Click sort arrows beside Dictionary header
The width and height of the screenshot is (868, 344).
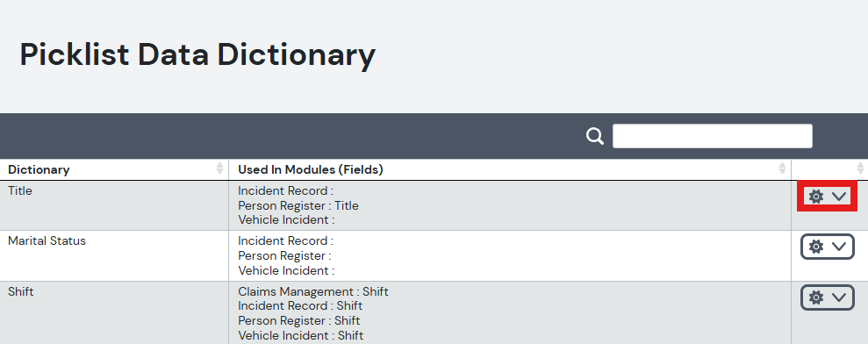219,168
